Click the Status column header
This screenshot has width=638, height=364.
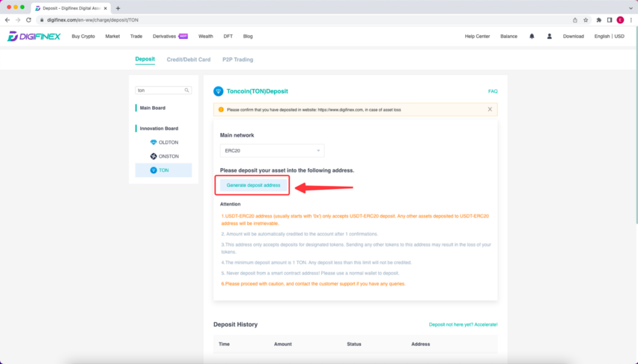[354, 344]
